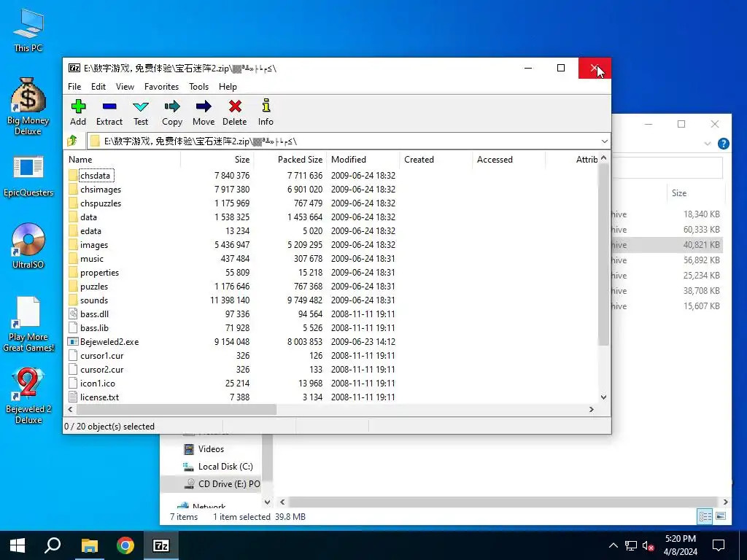Select cursor1.cur file
The width and height of the screenshot is (747, 560).
point(102,355)
